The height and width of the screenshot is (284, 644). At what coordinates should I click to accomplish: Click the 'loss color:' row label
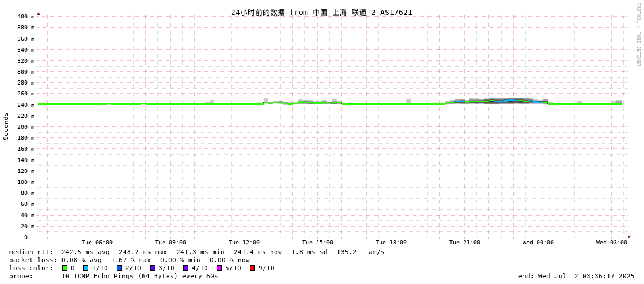pos(31,268)
